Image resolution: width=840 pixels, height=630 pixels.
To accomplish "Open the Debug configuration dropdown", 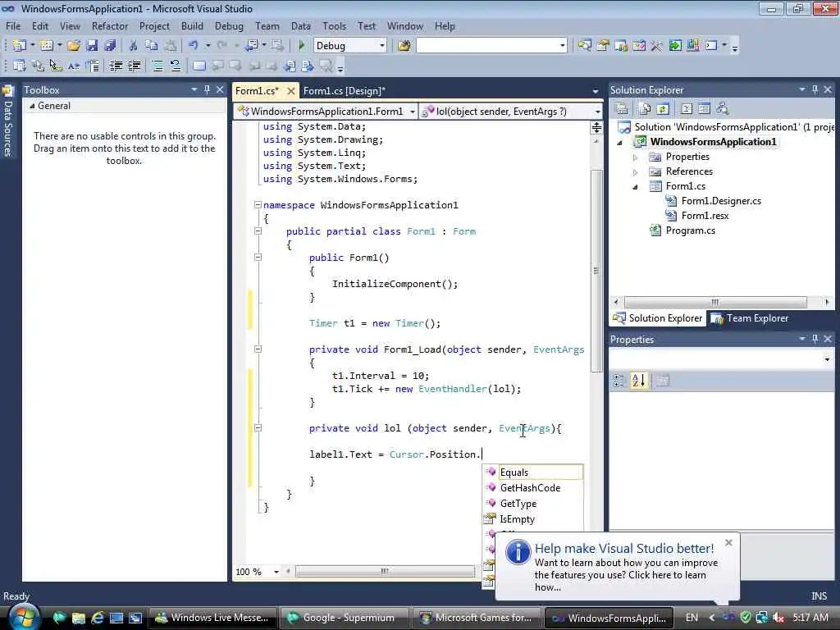I will pyautogui.click(x=382, y=46).
